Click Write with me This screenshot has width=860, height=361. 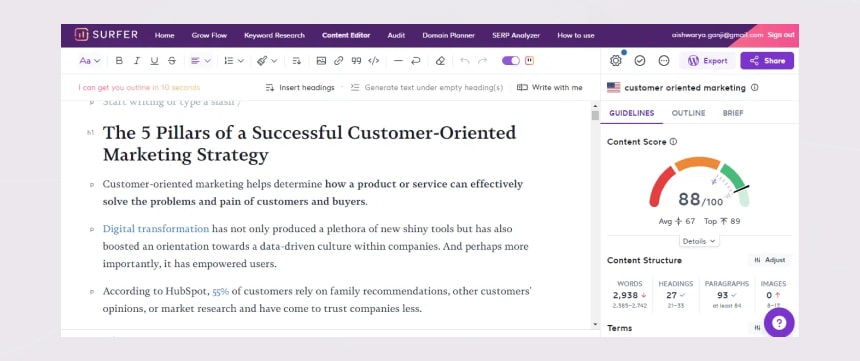pyautogui.click(x=550, y=87)
